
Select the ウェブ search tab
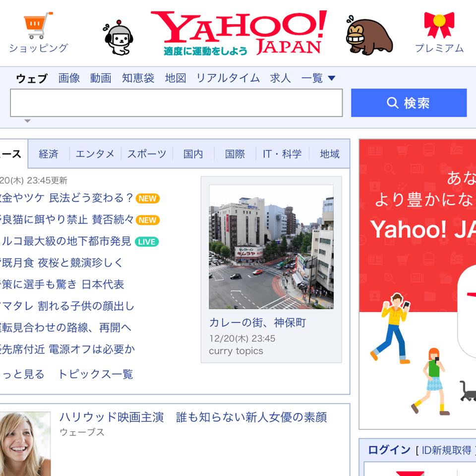[x=32, y=78]
